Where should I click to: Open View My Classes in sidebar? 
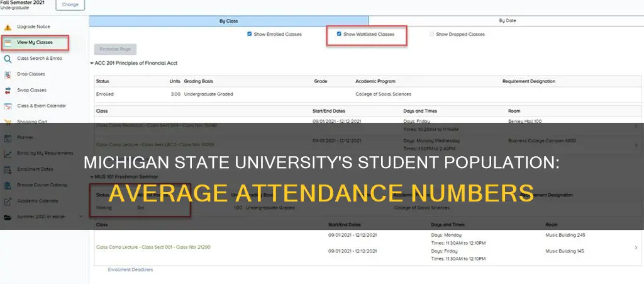pyautogui.click(x=35, y=42)
